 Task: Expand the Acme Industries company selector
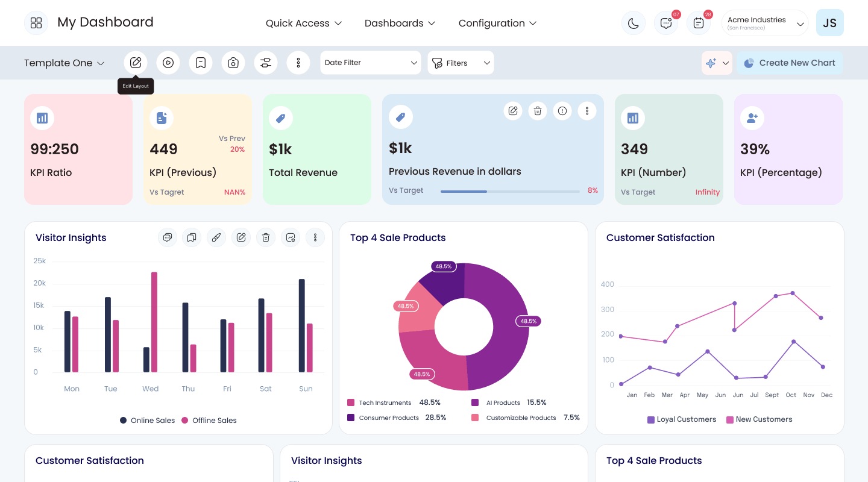pos(765,23)
